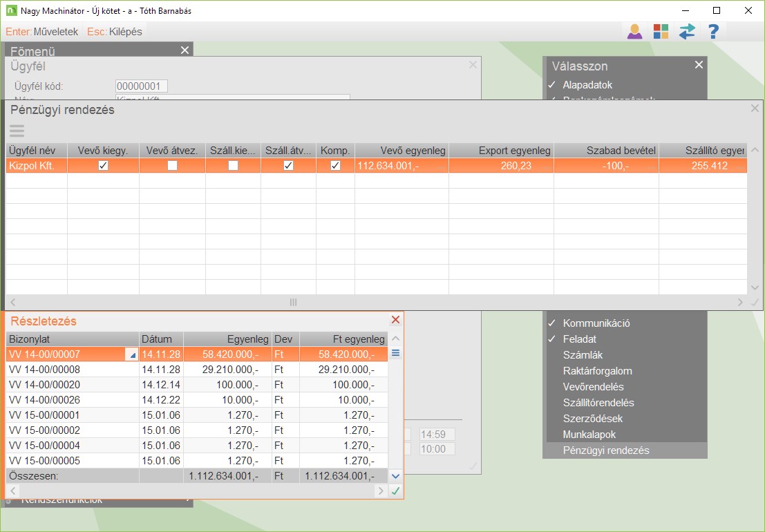Enable Vevő átvez. checkbox for Kizpol Kft.

(x=172, y=166)
